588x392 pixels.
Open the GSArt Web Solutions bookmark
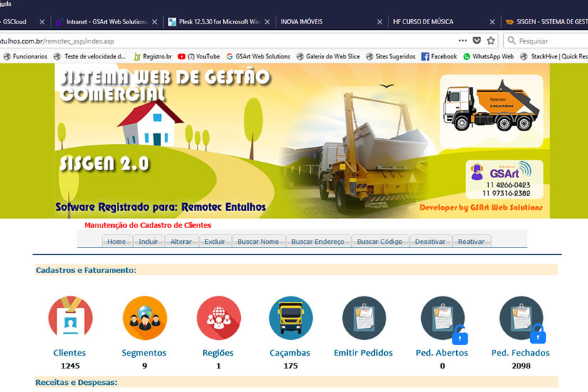[259, 56]
